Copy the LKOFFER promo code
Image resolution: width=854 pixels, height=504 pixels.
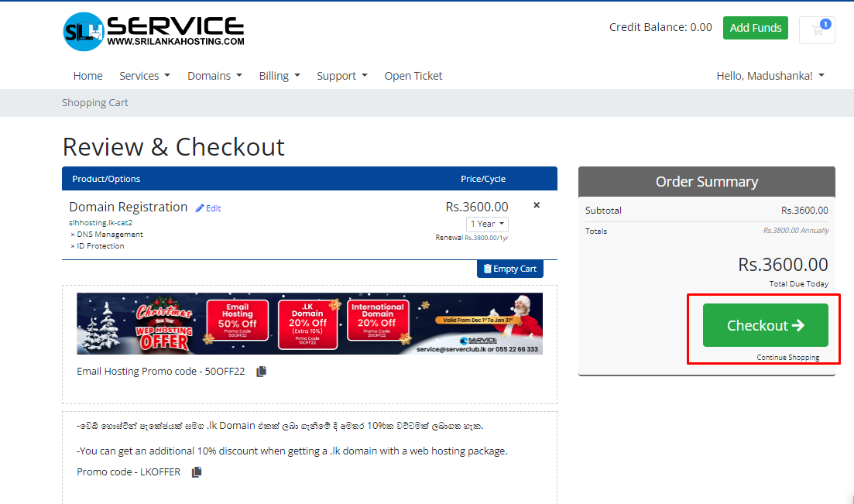197,471
